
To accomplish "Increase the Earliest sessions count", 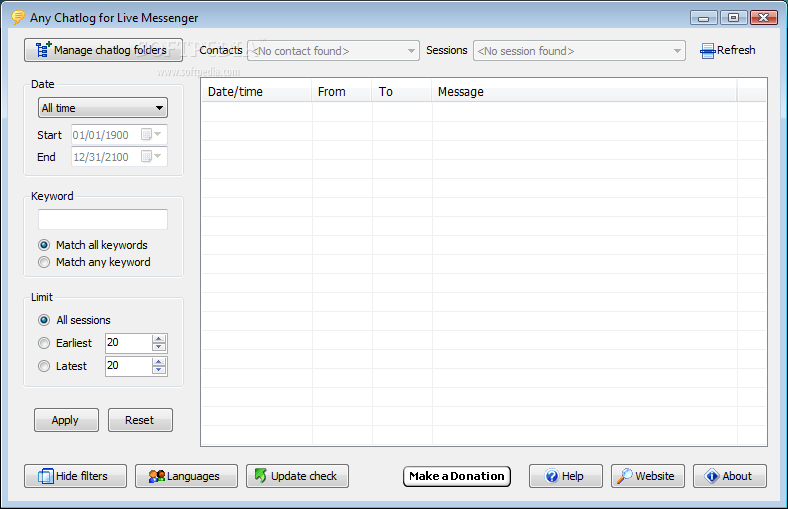I will tap(159, 339).
